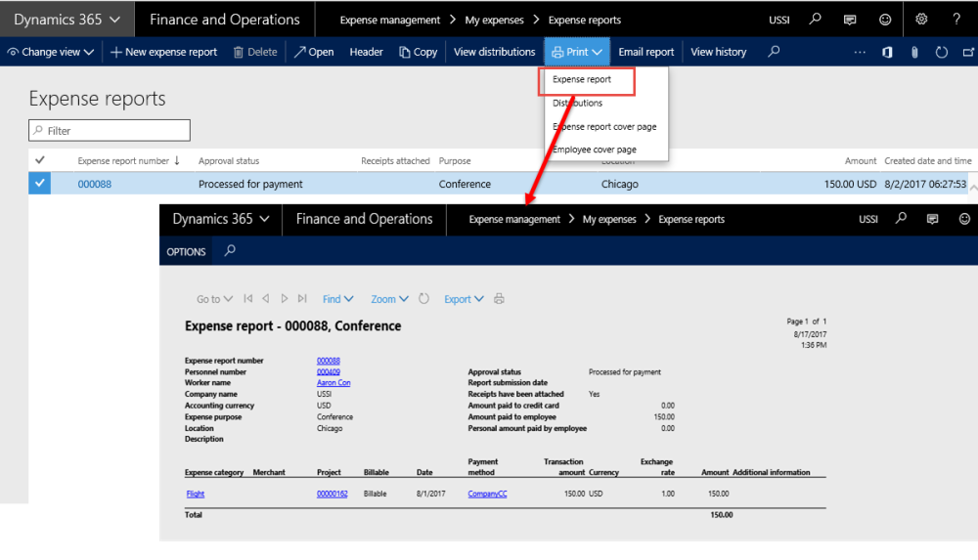Toggle the select-all checkmark in the grid header

[x=40, y=160]
